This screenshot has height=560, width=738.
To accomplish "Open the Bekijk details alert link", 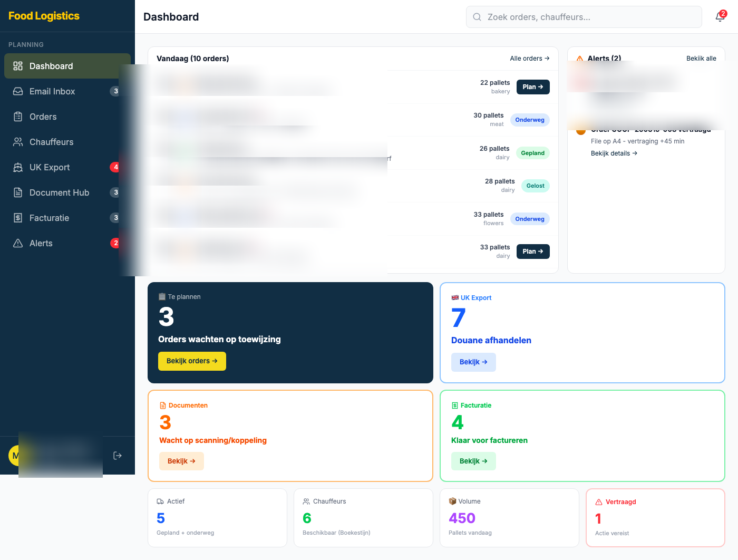I will pos(614,153).
